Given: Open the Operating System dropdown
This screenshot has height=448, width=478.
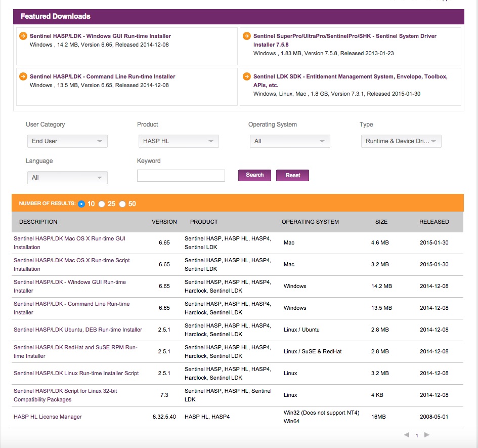Looking at the screenshot, I should (290, 141).
